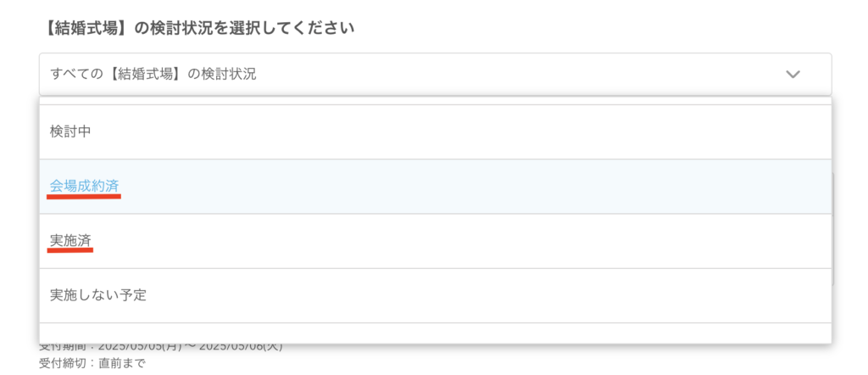
Task: Click the chevron arrow in the dropdown field
Action: click(x=793, y=74)
